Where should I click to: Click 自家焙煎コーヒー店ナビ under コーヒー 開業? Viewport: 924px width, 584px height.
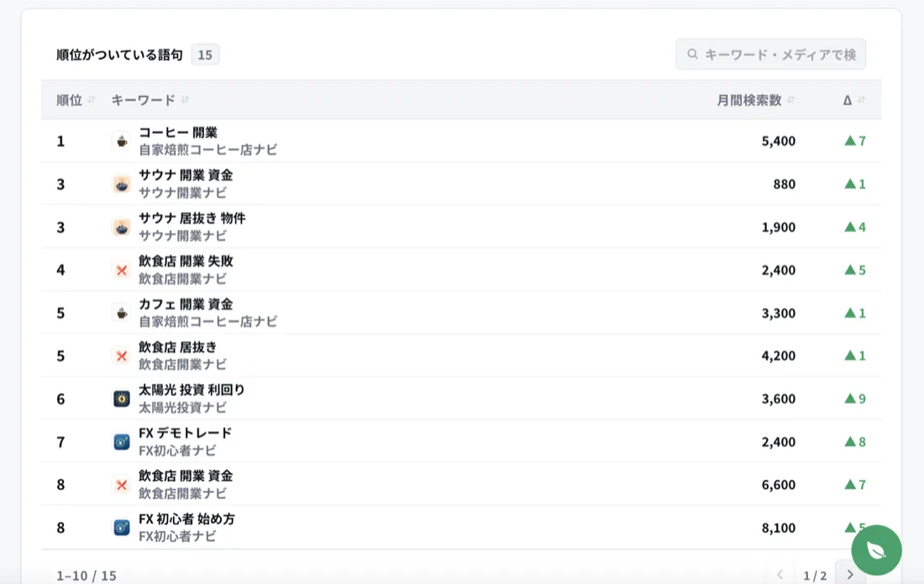coord(208,150)
